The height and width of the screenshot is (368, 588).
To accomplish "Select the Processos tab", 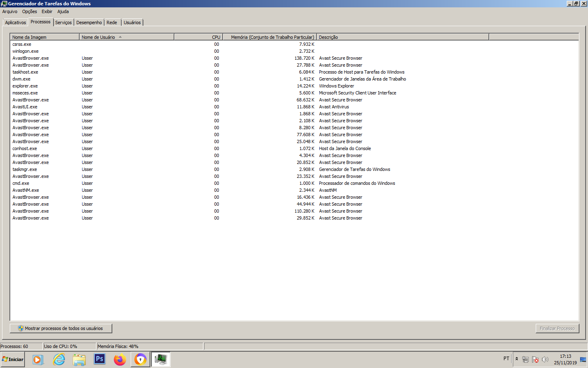I will [40, 22].
